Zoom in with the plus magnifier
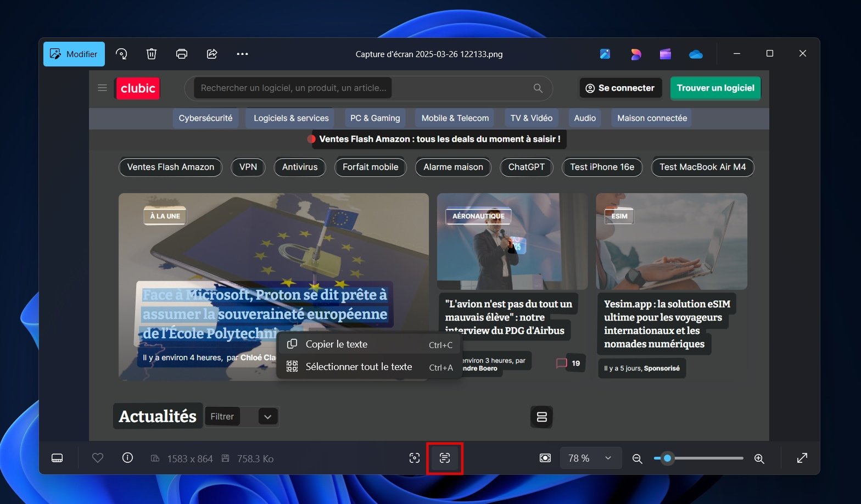 pyautogui.click(x=759, y=458)
